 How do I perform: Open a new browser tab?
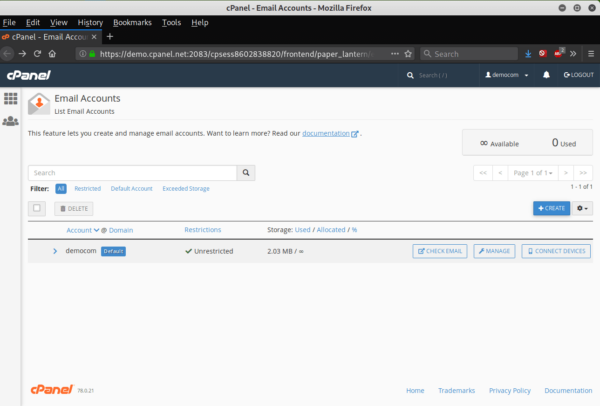[x=110, y=37]
